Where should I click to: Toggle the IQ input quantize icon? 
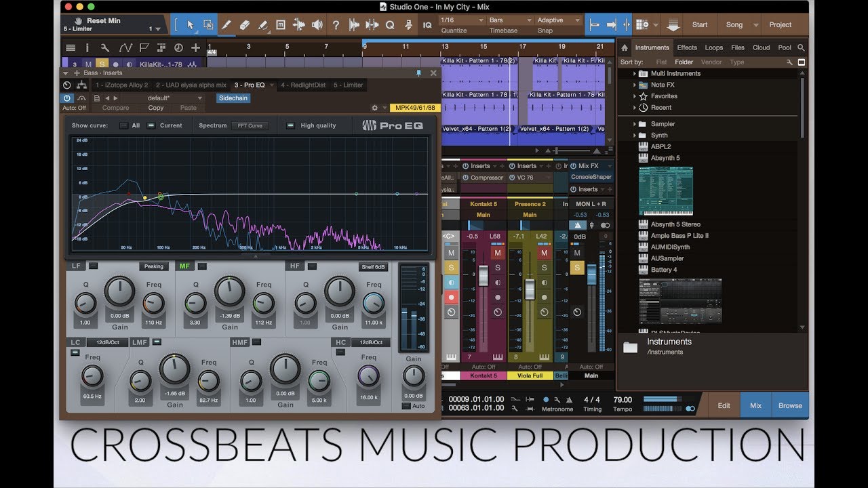pos(427,25)
